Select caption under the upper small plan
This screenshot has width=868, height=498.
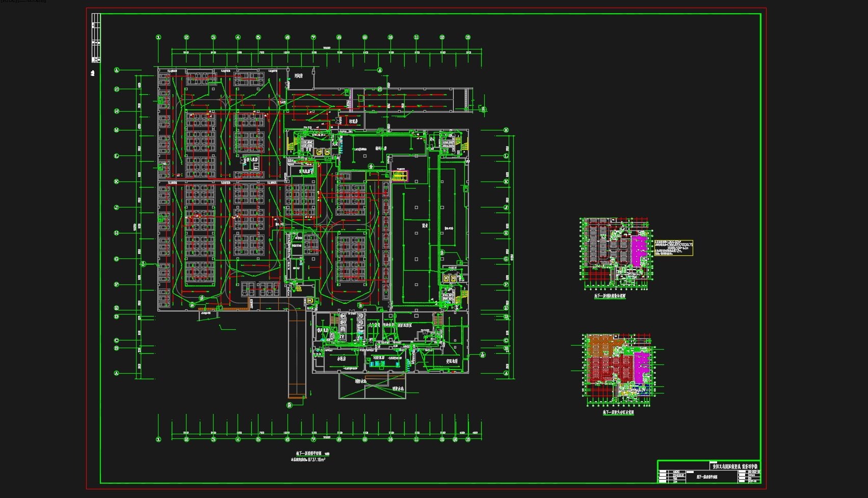610,296
